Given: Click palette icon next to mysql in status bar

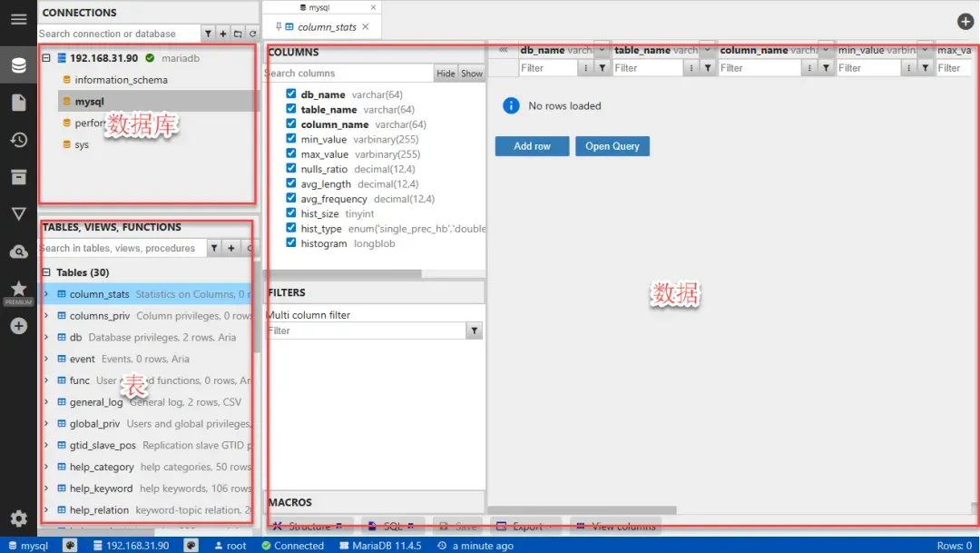Looking at the screenshot, I should (x=70, y=546).
